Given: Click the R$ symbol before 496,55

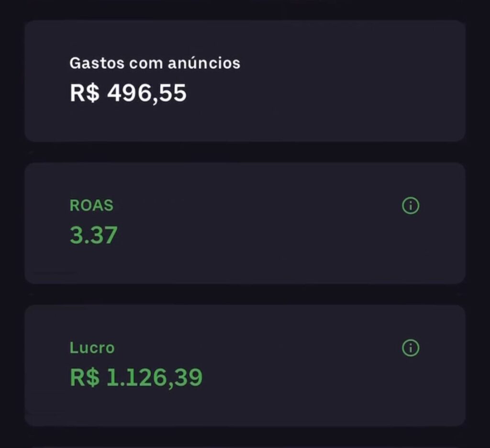Looking at the screenshot, I should coord(84,93).
